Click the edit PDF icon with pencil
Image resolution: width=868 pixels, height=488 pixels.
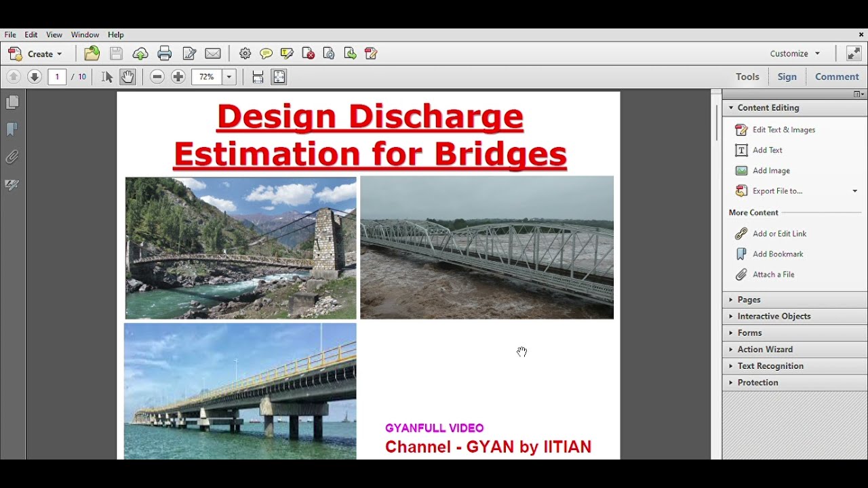coord(371,54)
